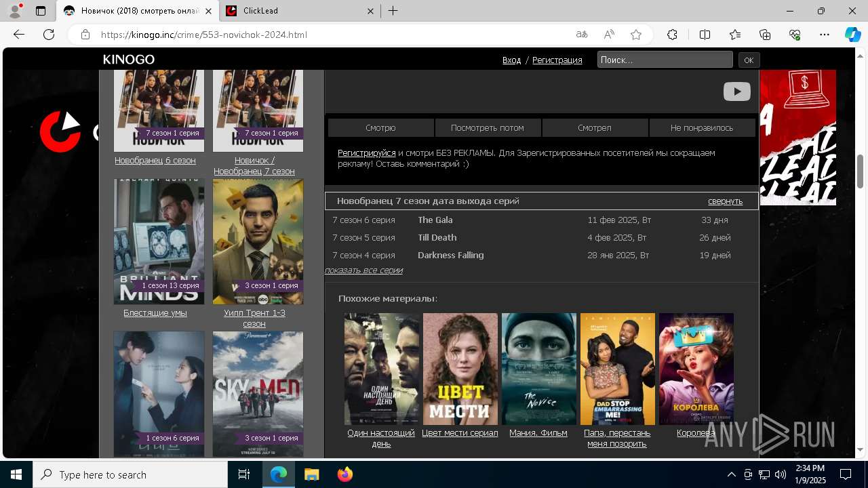This screenshot has height=488, width=868.
Task: Open Новичок / Новобранец 7 сезон link
Action: [254, 166]
